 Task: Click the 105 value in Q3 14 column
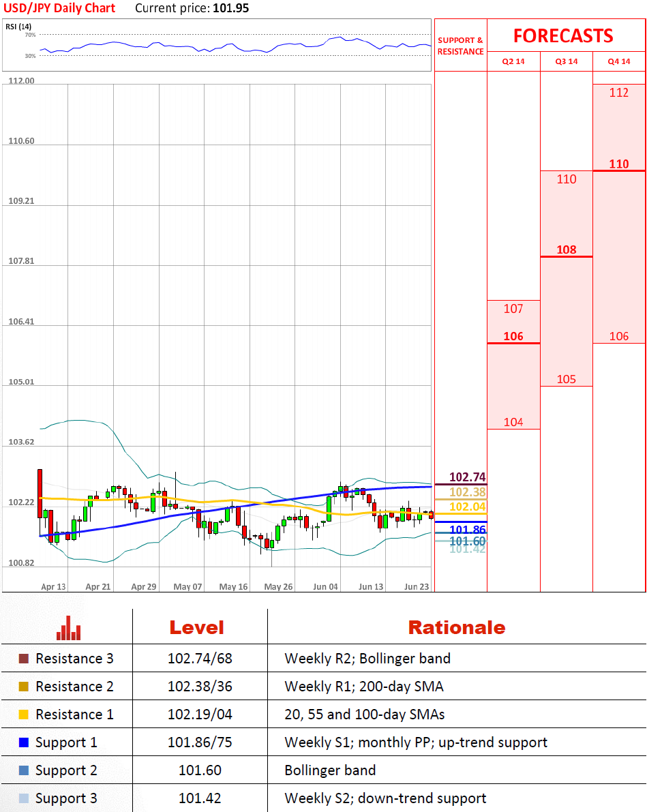(566, 379)
